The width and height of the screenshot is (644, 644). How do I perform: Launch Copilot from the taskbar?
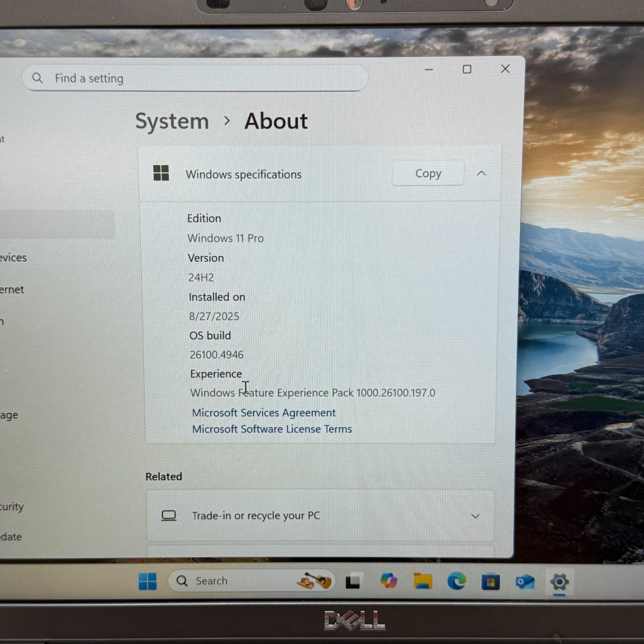(x=389, y=581)
